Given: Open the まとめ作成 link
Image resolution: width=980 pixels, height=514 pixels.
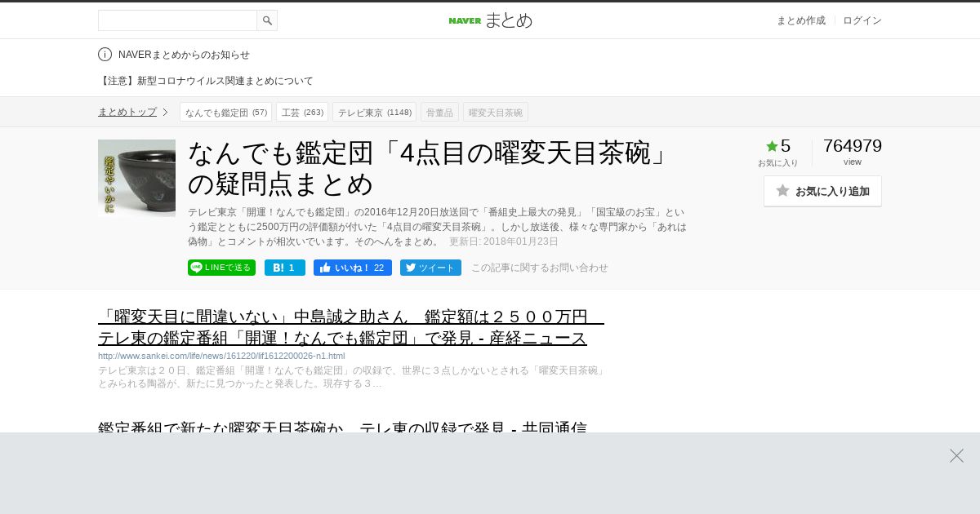Looking at the screenshot, I should pyautogui.click(x=800, y=20).
